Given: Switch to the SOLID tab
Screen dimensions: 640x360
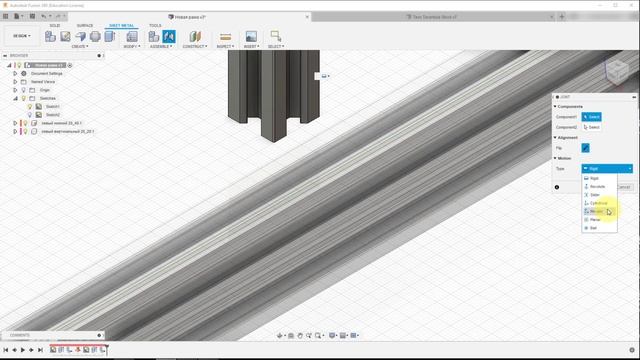Looking at the screenshot, I should 55,25.
